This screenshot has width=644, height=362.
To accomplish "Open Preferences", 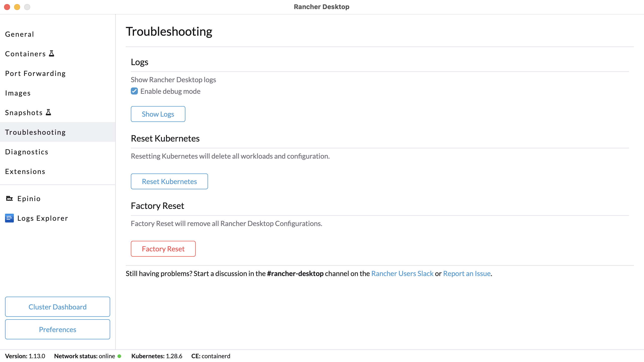I will tap(58, 329).
